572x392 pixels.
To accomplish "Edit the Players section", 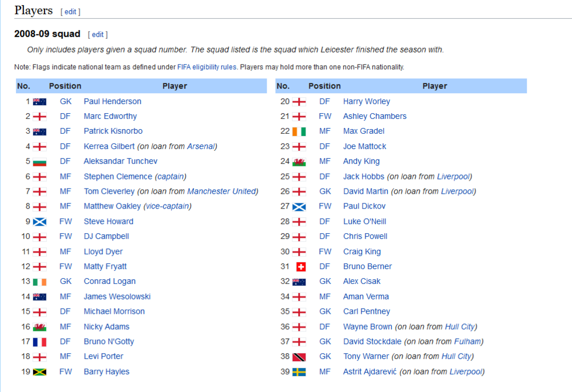I will (70, 11).
